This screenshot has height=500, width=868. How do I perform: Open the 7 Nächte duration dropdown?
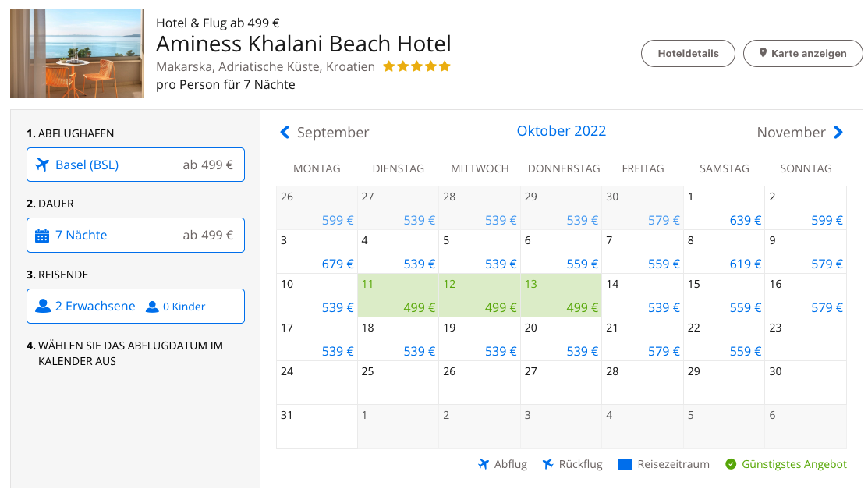coord(136,236)
